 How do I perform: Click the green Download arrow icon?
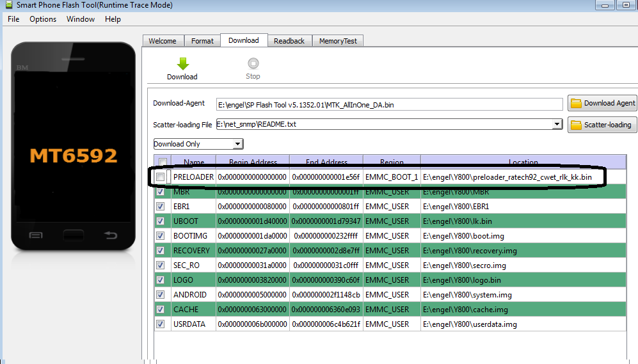182,64
